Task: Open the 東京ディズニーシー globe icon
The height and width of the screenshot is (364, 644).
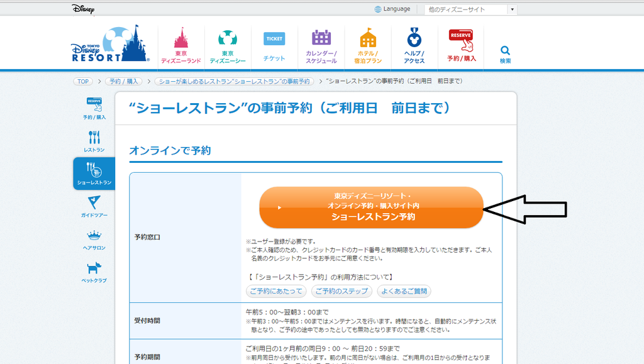Action: 228,38
